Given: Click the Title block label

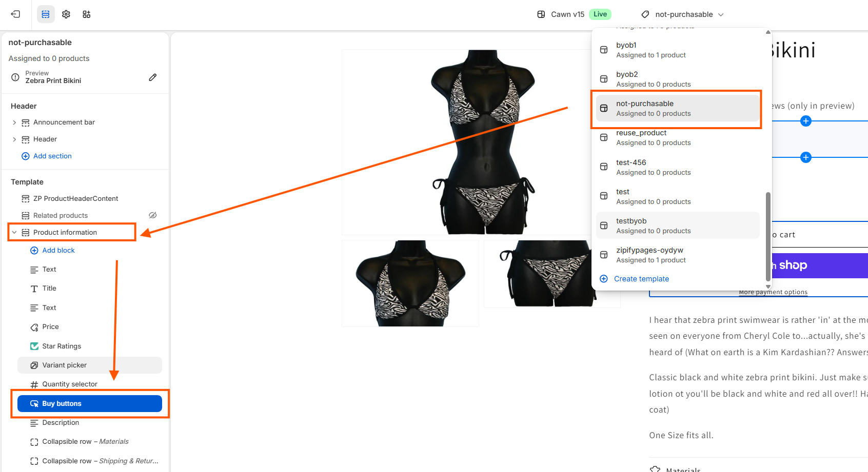Looking at the screenshot, I should click(49, 289).
